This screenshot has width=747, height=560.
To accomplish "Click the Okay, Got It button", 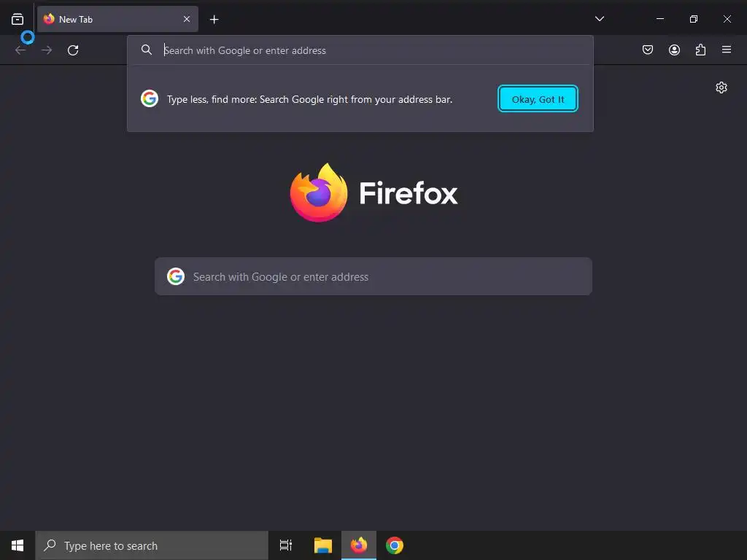I will (x=538, y=99).
